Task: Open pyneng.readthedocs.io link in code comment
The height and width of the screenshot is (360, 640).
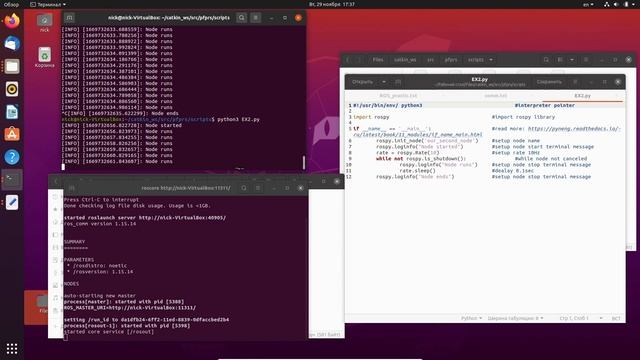Action: click(574, 129)
